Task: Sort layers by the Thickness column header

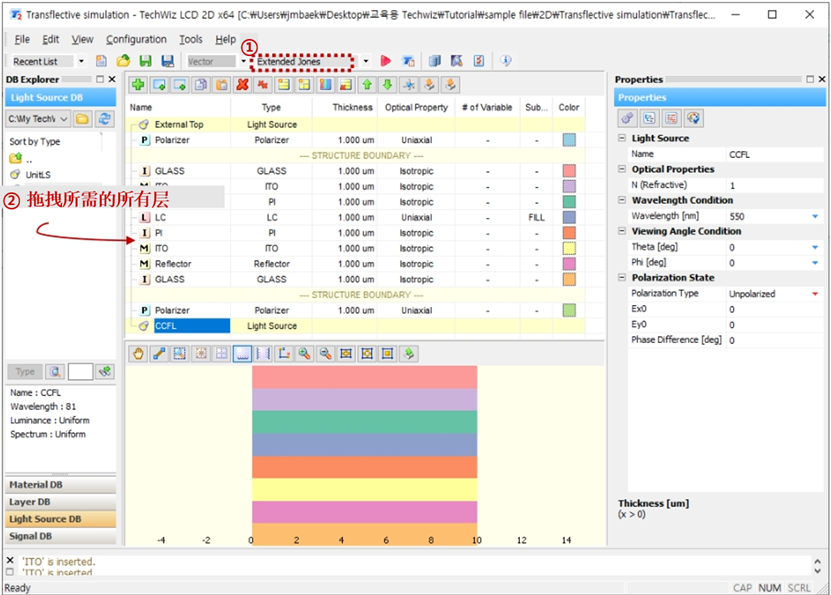Action: coord(344,107)
